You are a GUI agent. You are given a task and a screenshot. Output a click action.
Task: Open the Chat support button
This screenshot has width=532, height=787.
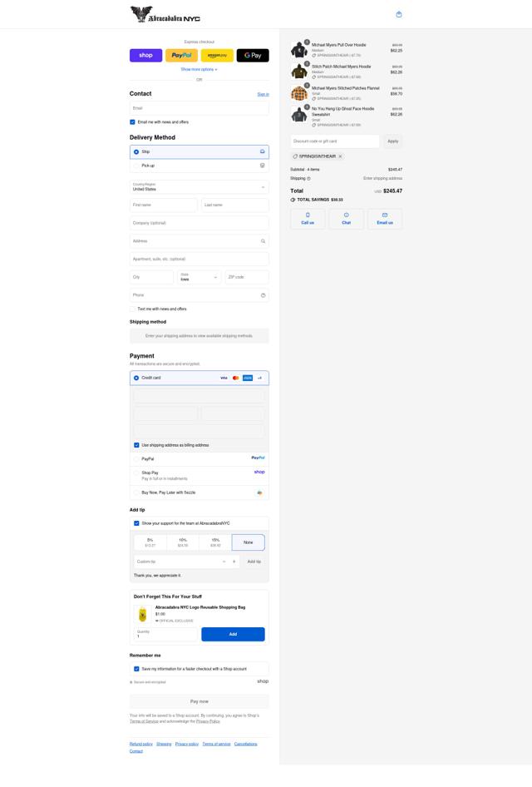(x=347, y=219)
